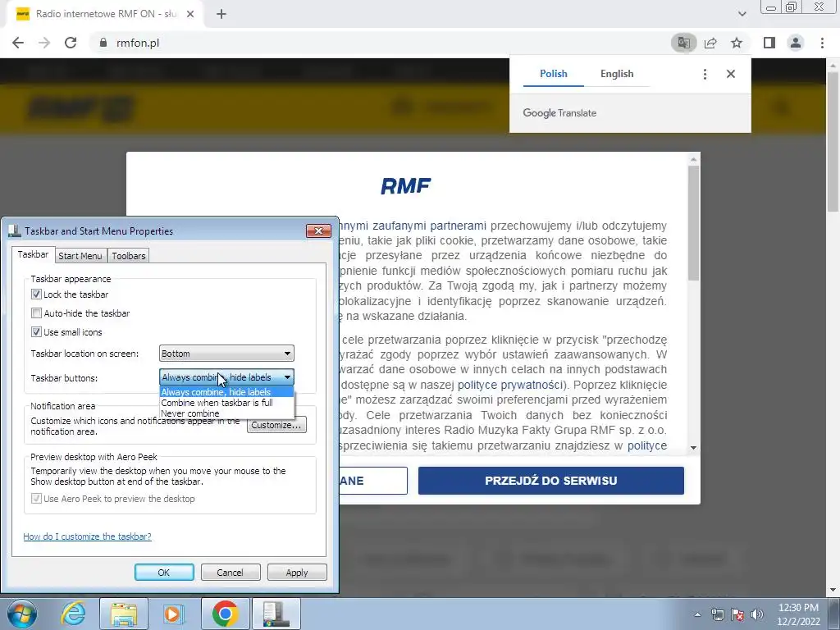This screenshot has width=840, height=630.
Task: Open tab search chevron
Action: click(x=742, y=15)
